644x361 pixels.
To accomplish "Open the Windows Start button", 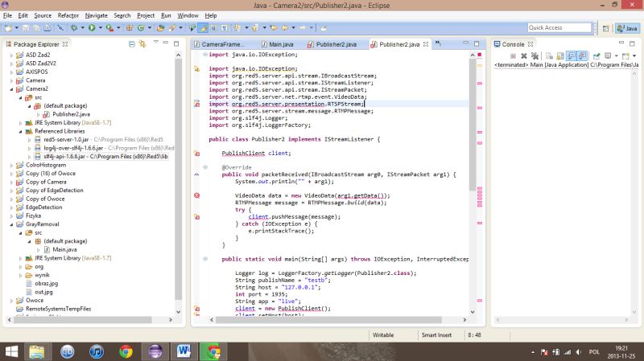I will click(11, 352).
